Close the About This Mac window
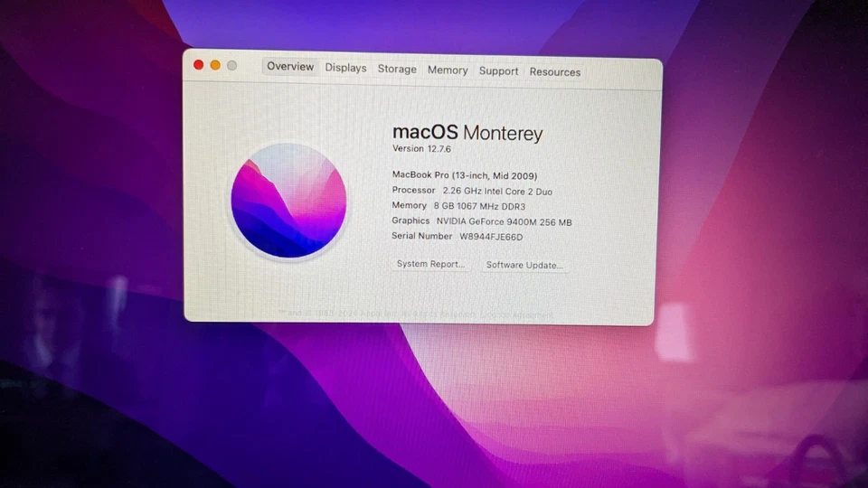 198,65
